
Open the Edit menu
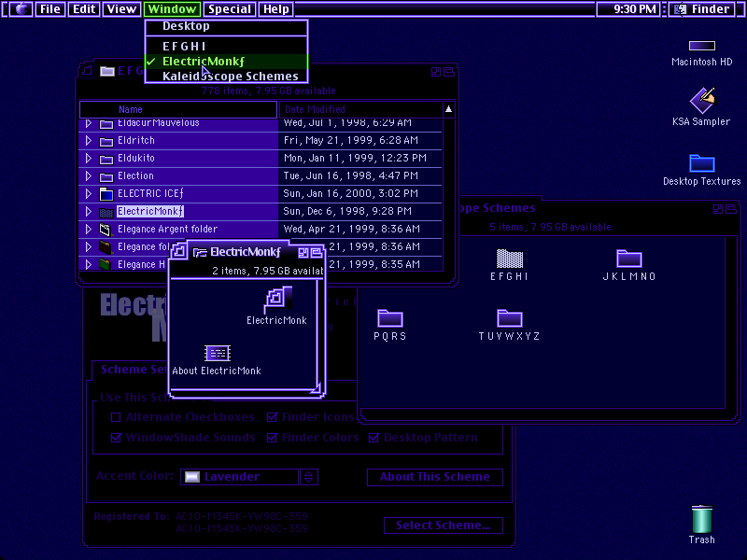tap(84, 9)
